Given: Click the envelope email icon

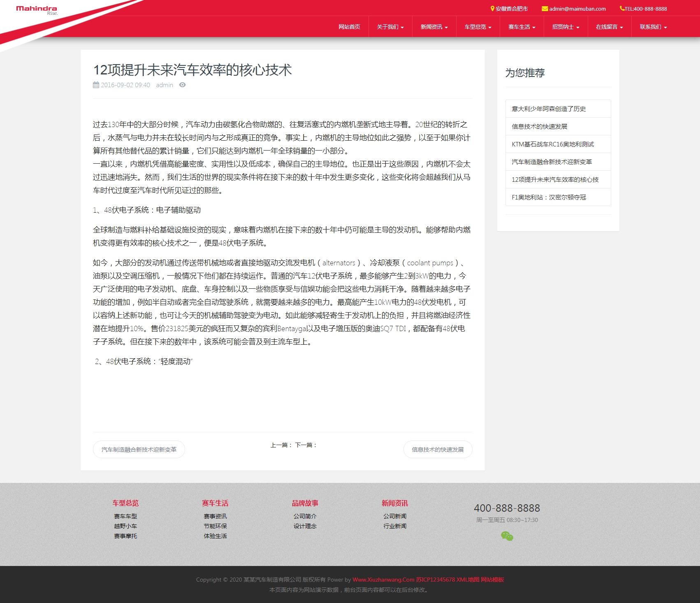Looking at the screenshot, I should tap(545, 9).
